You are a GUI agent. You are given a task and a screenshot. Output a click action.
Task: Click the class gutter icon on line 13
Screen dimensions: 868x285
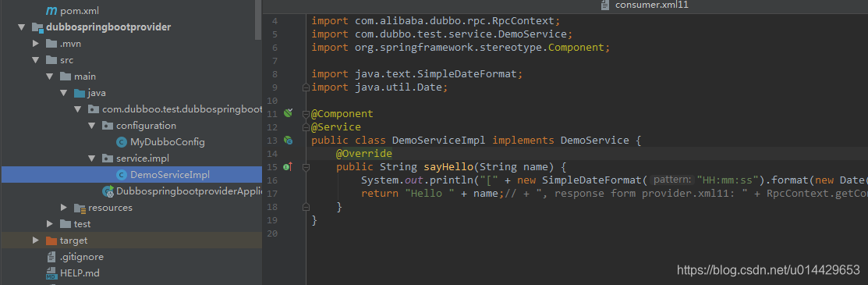coord(288,141)
